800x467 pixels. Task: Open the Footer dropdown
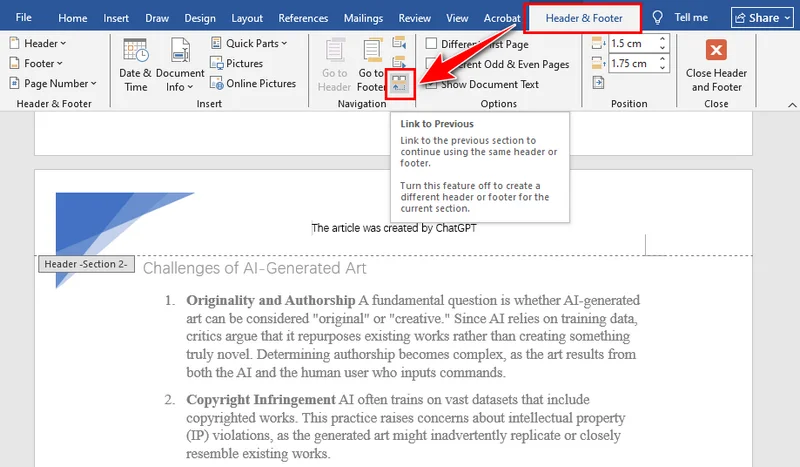pyautogui.click(x=36, y=63)
